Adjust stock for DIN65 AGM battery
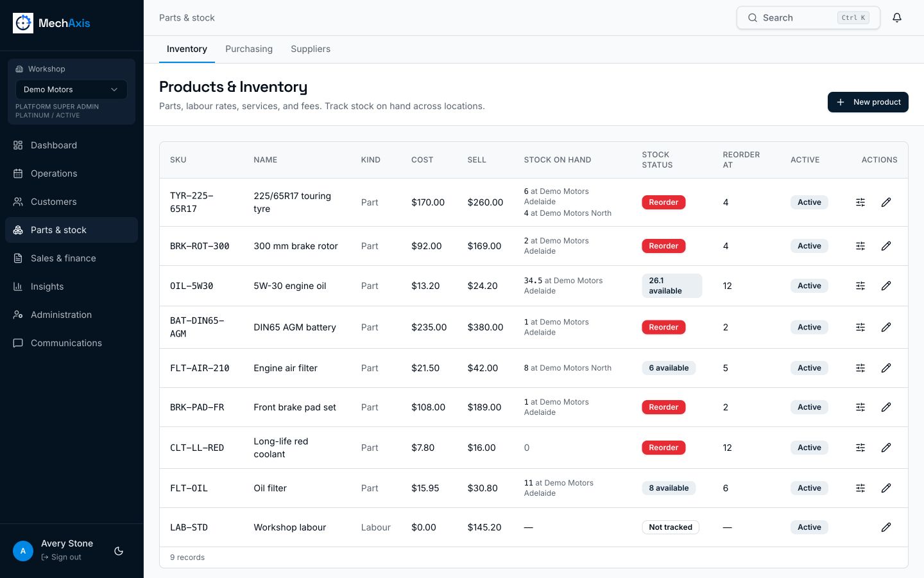 point(860,328)
